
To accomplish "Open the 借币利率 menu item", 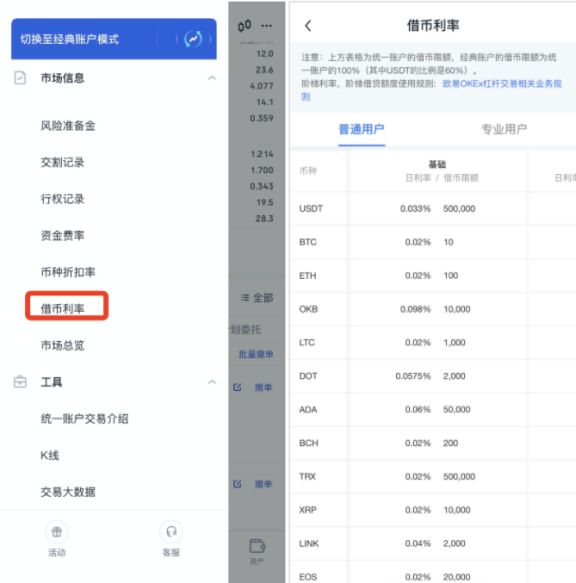I will tap(62, 309).
